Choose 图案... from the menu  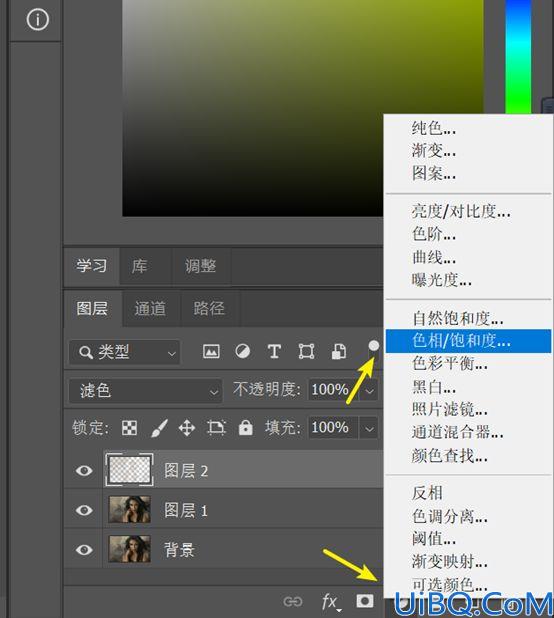[x=468, y=173]
